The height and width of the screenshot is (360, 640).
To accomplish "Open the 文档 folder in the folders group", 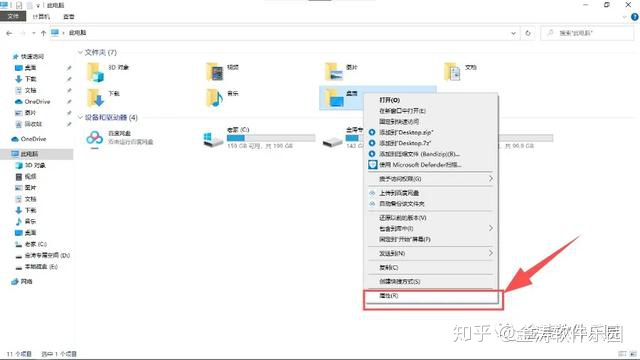I will pos(453,72).
